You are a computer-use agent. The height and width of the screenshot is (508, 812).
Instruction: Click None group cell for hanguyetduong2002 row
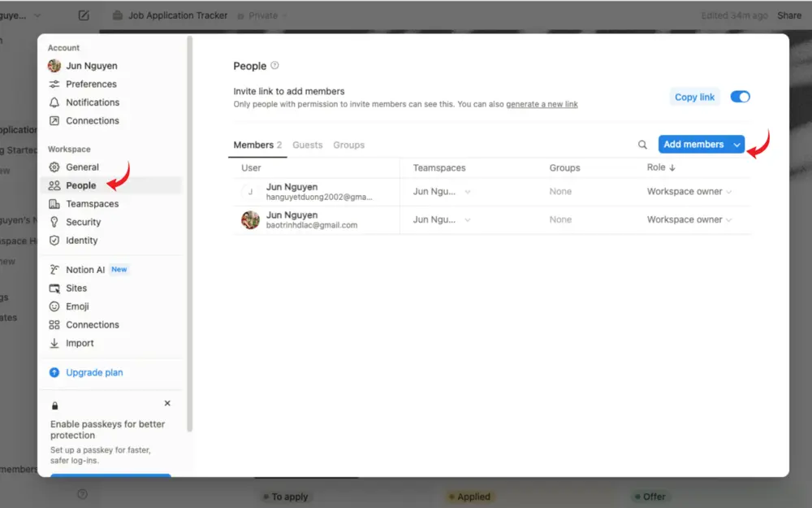560,192
